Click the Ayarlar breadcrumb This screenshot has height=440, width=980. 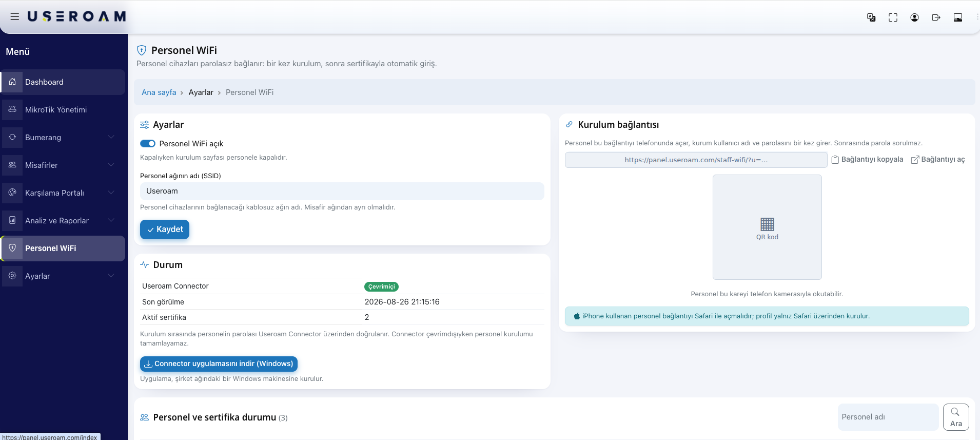pyautogui.click(x=201, y=92)
